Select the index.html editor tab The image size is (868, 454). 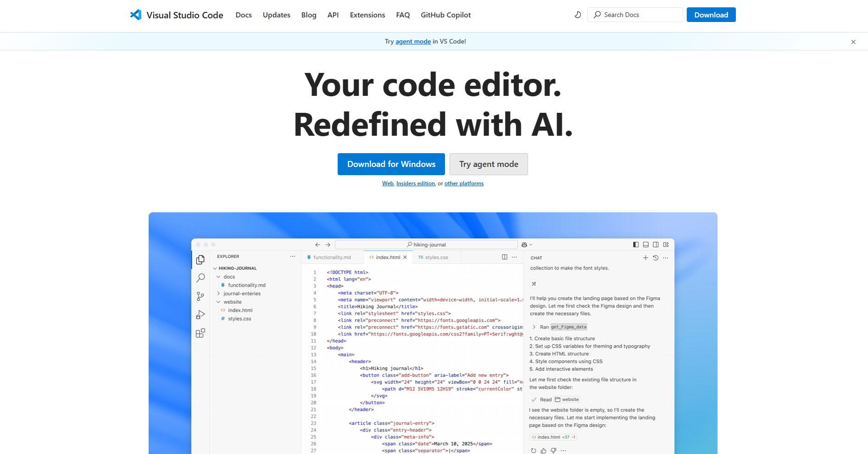click(x=388, y=257)
